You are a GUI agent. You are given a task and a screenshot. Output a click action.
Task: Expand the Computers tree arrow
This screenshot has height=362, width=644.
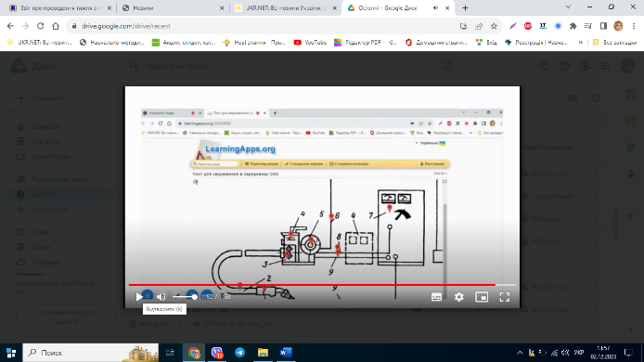13,157
